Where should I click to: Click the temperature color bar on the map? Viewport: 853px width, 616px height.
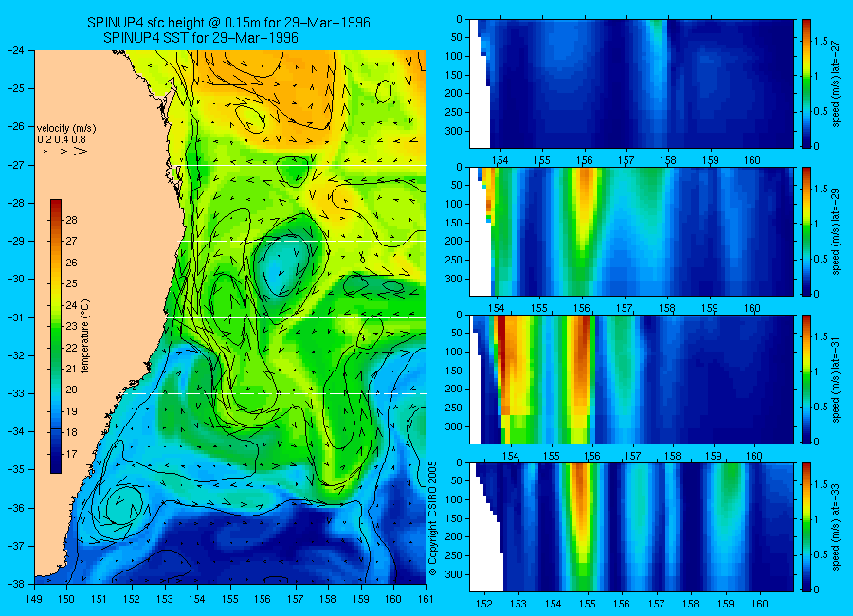(x=56, y=336)
